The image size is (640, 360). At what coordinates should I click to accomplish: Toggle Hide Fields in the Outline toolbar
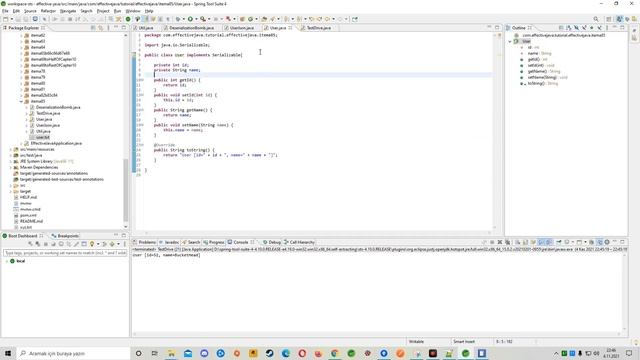click(577, 28)
